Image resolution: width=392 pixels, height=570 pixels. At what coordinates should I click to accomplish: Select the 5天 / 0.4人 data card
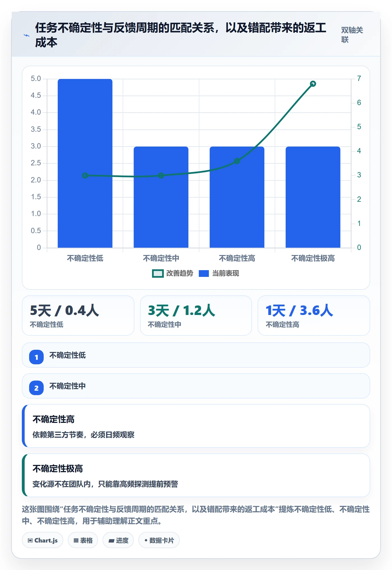[78, 316]
